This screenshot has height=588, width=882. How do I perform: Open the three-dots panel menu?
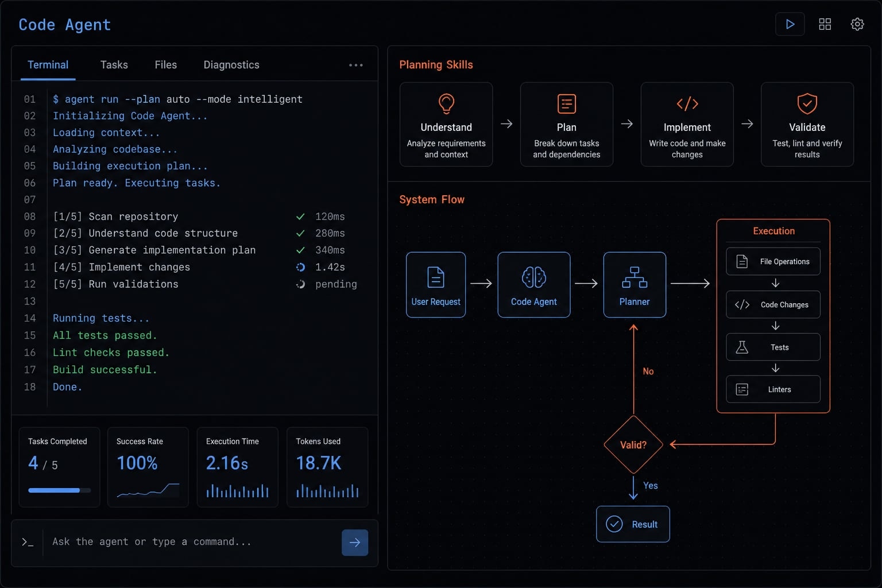point(356,65)
